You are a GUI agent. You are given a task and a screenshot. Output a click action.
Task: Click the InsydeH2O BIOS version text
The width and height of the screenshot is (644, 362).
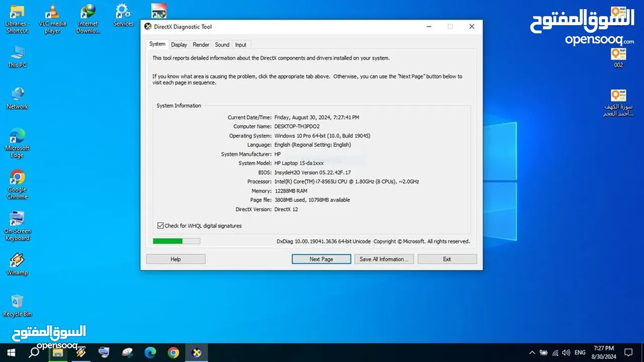pyautogui.click(x=312, y=172)
